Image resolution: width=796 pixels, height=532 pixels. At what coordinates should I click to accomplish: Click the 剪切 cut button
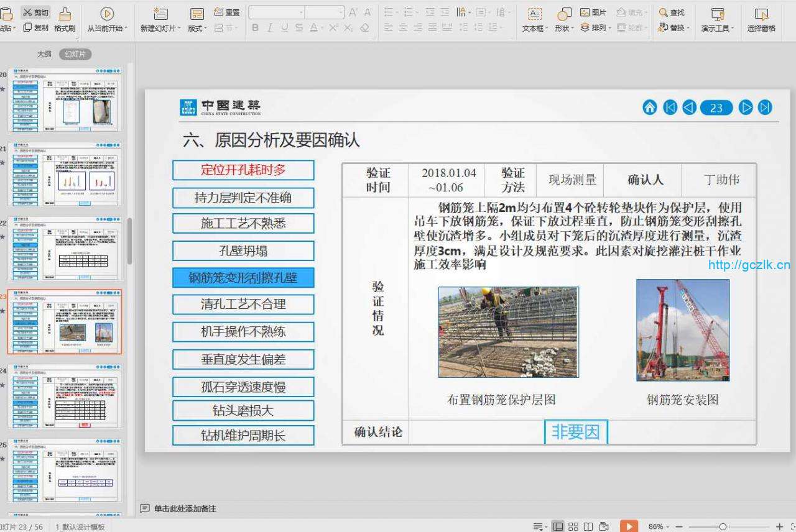point(35,12)
